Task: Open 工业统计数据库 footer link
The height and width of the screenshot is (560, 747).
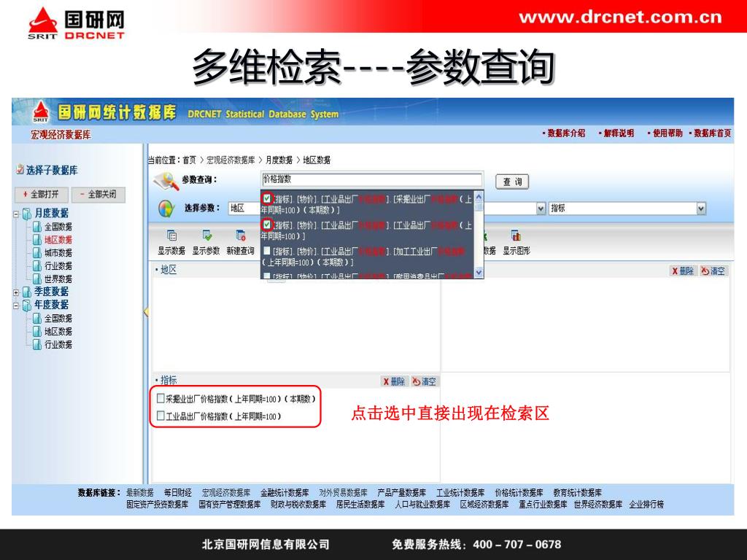Action: click(x=460, y=492)
